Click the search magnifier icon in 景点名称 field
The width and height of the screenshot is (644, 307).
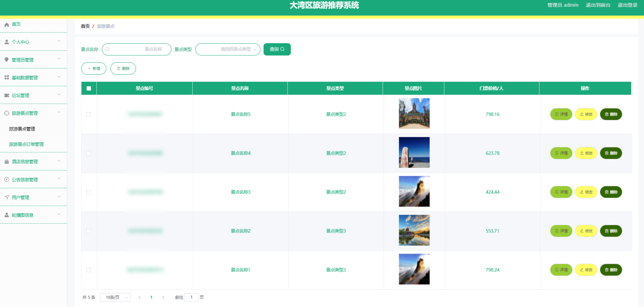[x=108, y=49]
